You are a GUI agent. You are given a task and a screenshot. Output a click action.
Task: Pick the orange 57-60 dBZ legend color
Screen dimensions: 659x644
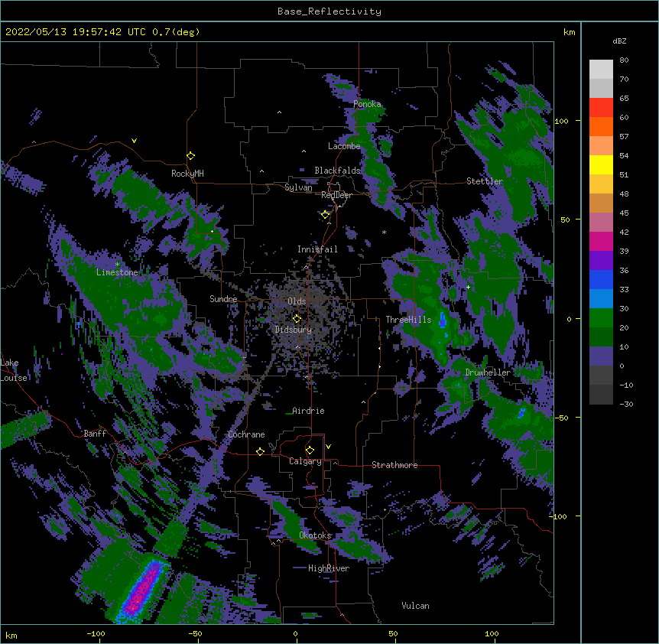click(x=601, y=126)
